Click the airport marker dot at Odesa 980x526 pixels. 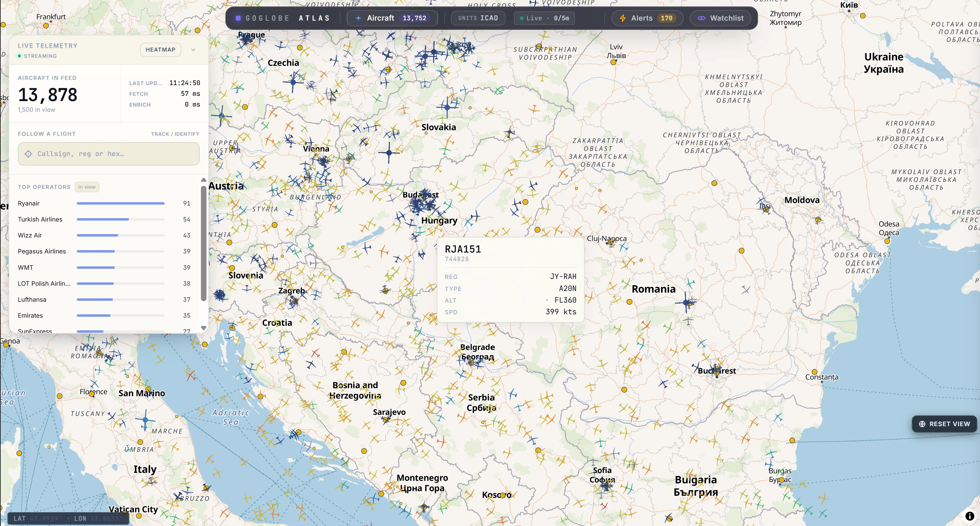point(887,241)
